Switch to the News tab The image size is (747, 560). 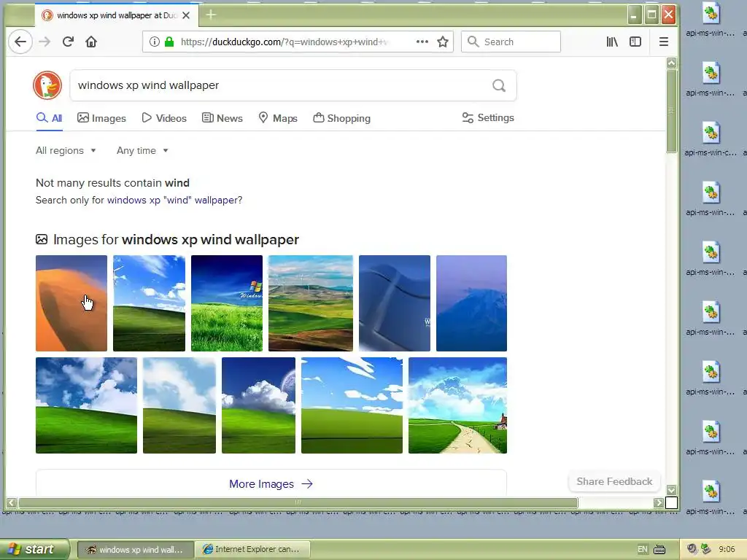click(x=222, y=118)
